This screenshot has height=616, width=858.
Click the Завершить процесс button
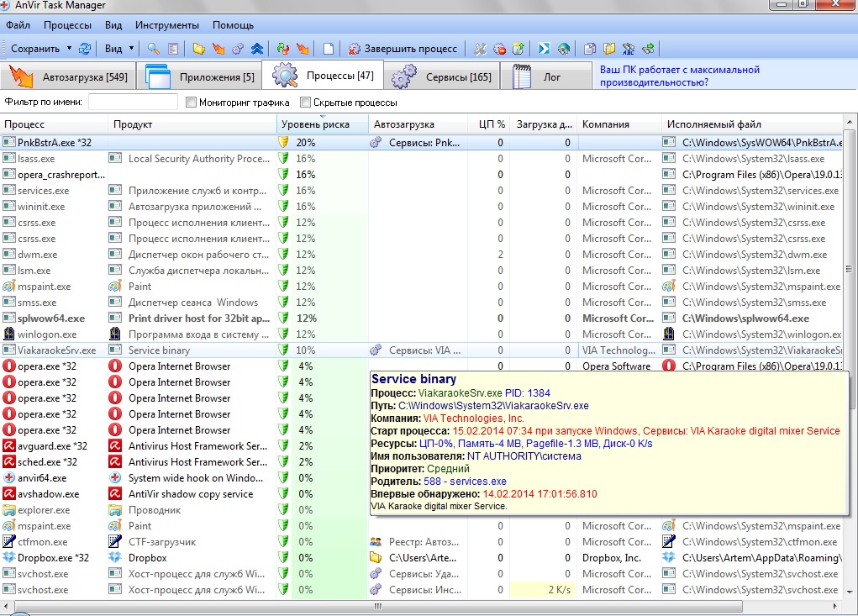403,49
